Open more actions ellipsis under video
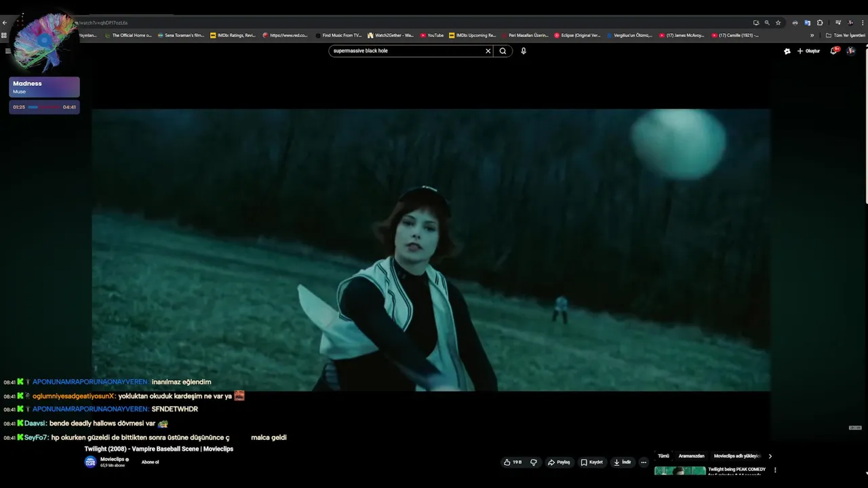Viewport: 868px width, 488px height. tap(644, 462)
